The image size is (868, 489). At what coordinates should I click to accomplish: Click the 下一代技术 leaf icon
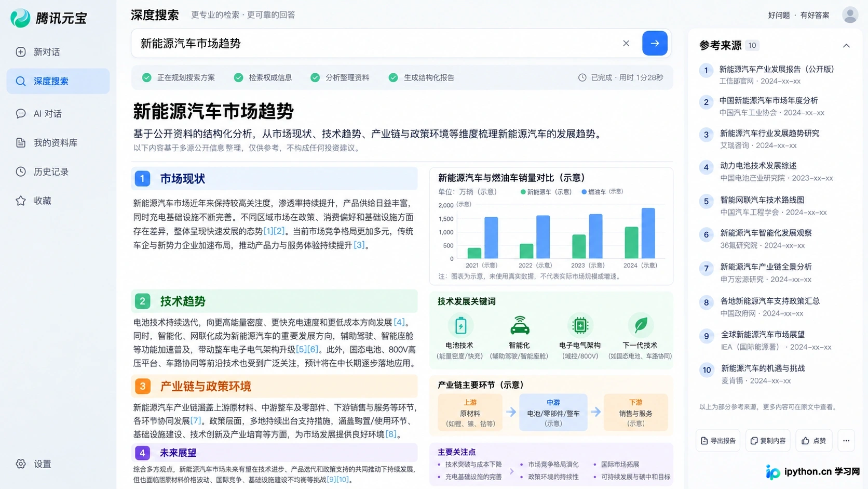click(x=641, y=326)
